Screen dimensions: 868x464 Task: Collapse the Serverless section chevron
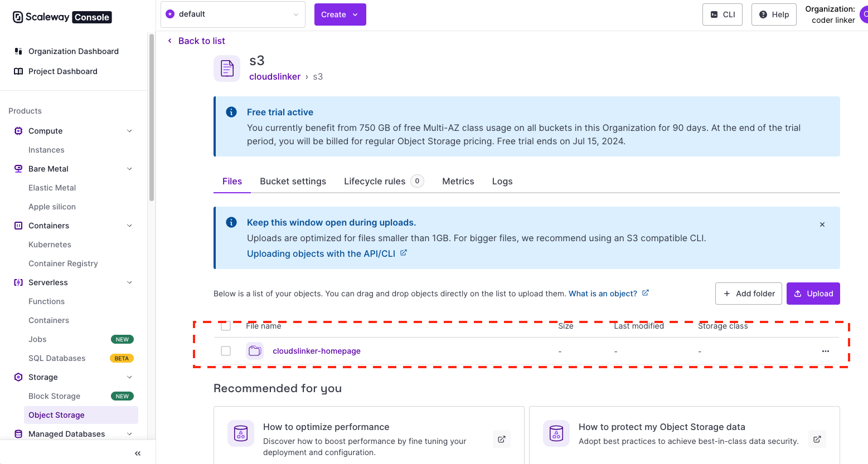pos(129,282)
